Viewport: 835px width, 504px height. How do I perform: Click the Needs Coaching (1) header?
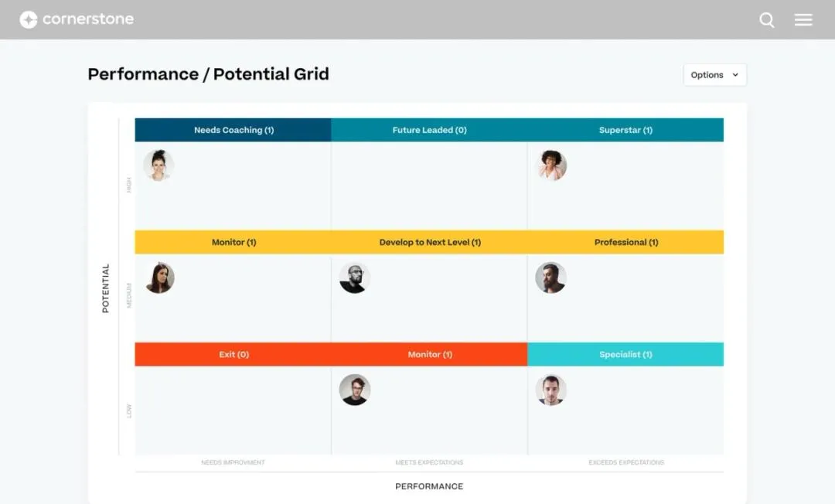(233, 130)
